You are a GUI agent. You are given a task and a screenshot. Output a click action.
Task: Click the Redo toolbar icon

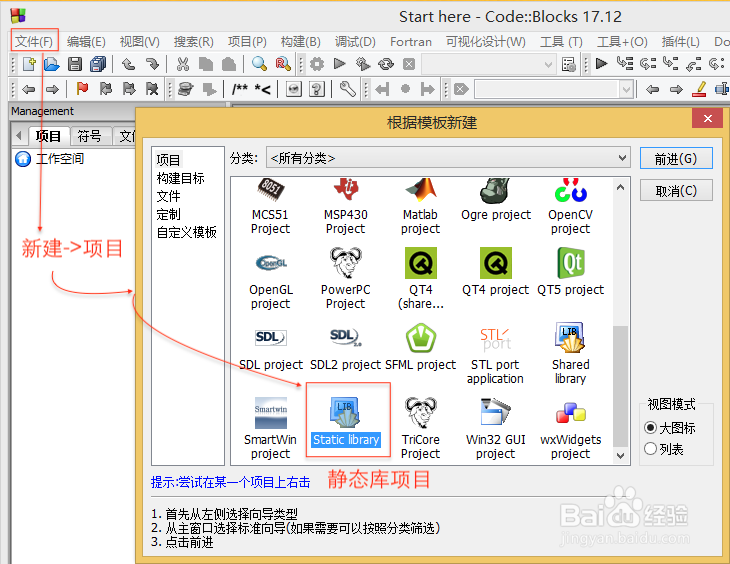(x=152, y=64)
